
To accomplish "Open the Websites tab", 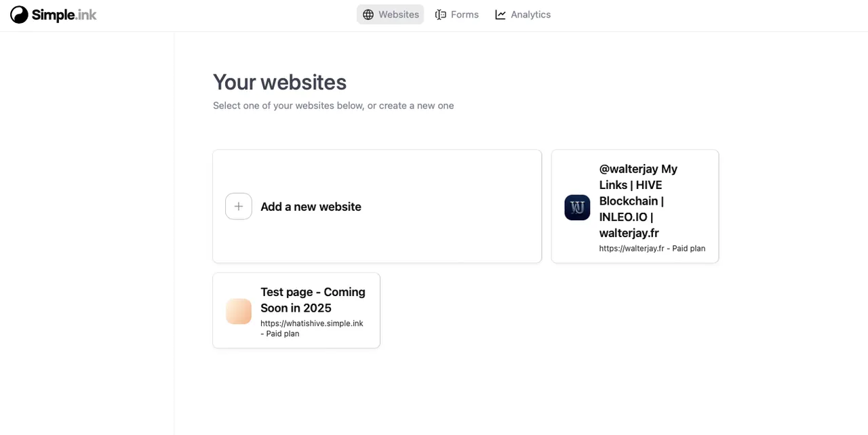I will [390, 14].
